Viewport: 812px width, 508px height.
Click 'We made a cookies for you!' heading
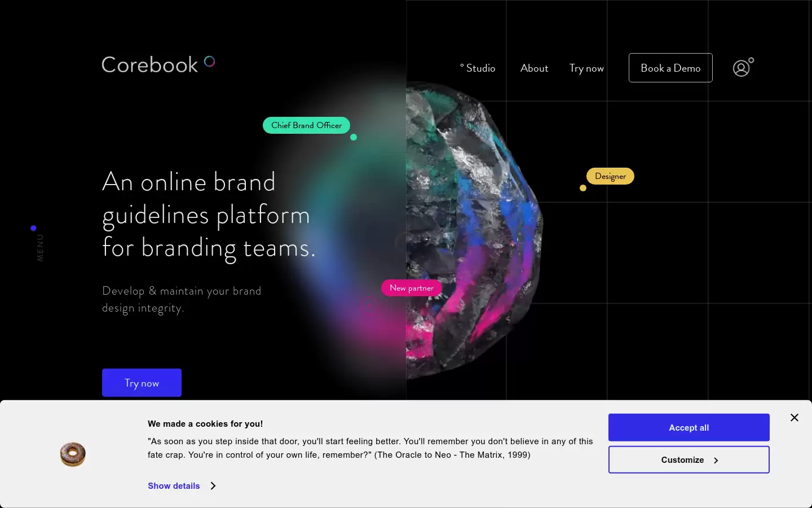tap(205, 424)
